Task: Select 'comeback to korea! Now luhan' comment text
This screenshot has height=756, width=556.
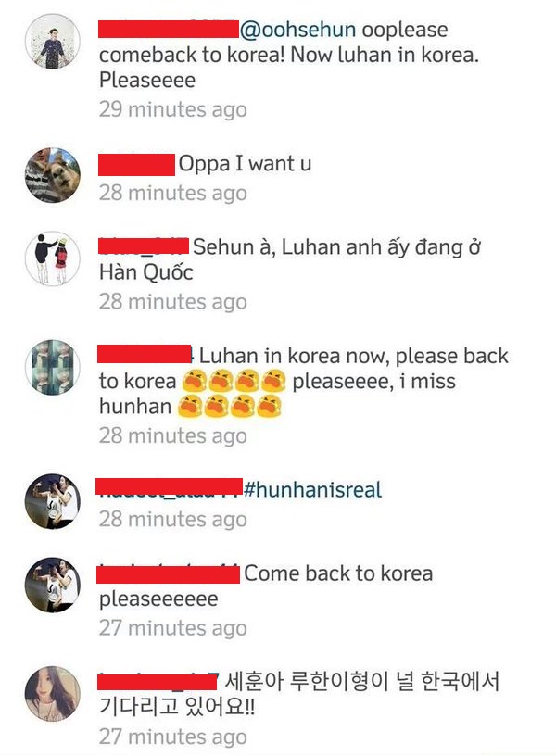Action: pyautogui.click(x=289, y=55)
